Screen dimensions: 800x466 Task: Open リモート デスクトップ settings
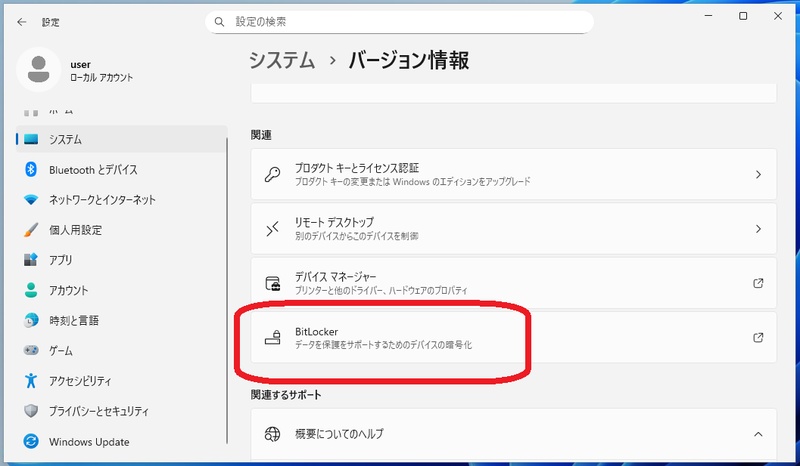[514, 229]
